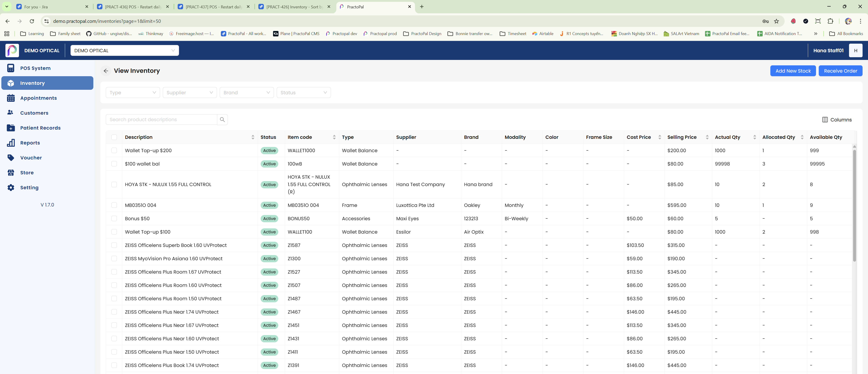Screen dimensions: 868x374
Task: Go to Appointments in the sidebar
Action: tap(38, 98)
